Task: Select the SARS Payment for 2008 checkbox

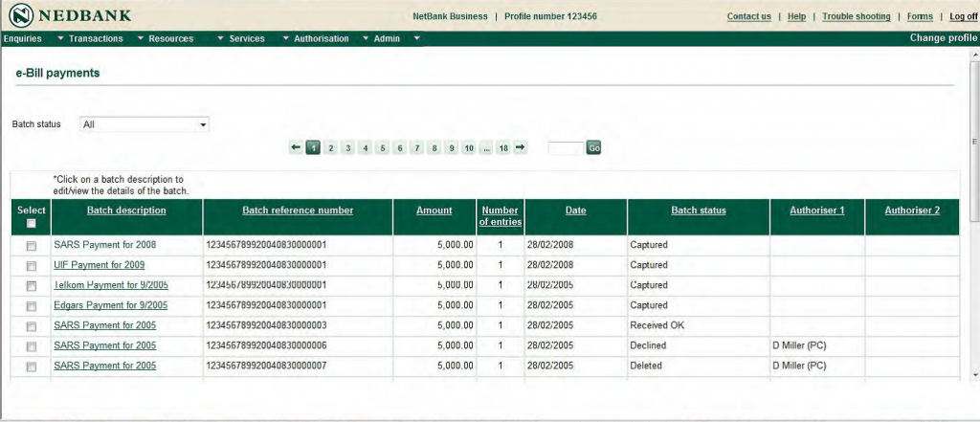Action: coord(31,246)
